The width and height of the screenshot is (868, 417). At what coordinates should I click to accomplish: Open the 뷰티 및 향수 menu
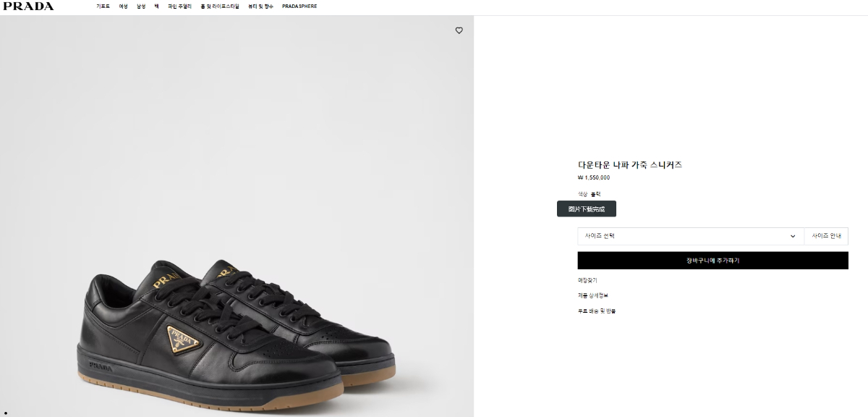pos(260,7)
